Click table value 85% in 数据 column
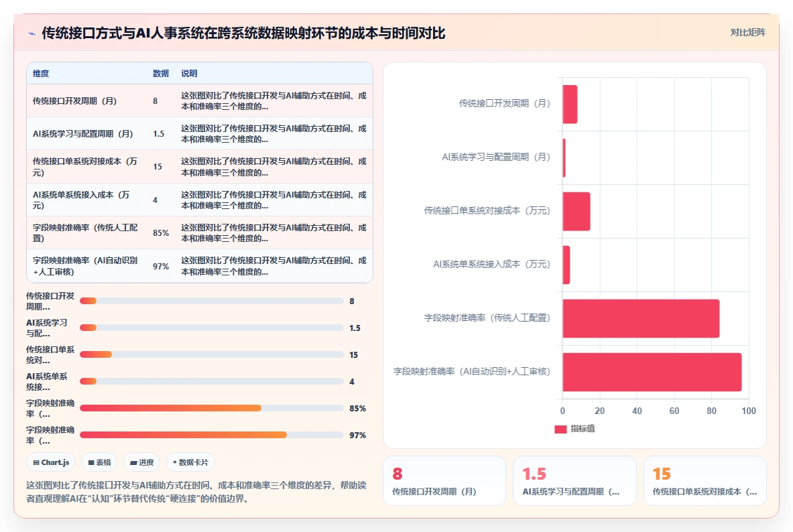Image resolution: width=793 pixels, height=532 pixels. [x=161, y=232]
